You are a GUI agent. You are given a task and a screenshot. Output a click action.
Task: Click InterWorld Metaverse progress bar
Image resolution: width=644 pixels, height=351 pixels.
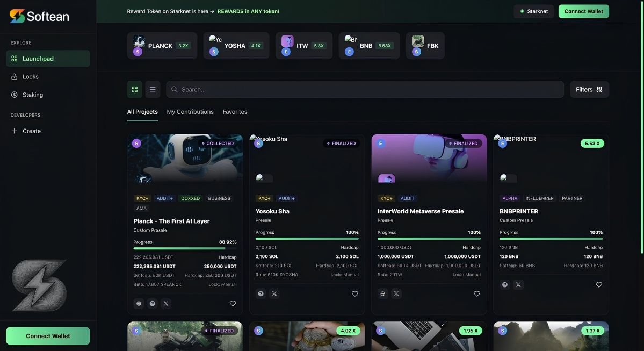[x=429, y=238]
